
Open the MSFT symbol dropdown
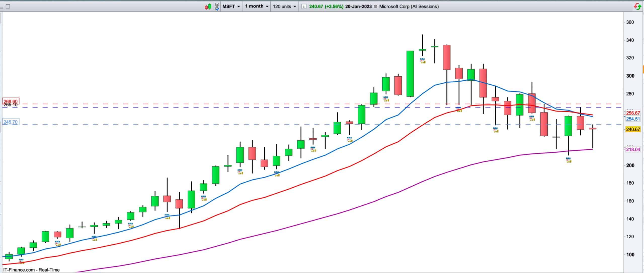click(231, 7)
